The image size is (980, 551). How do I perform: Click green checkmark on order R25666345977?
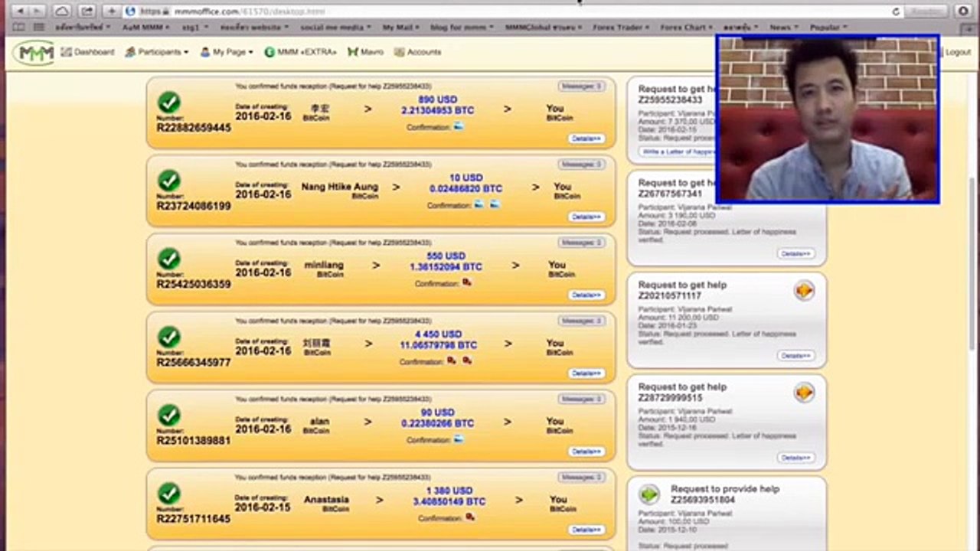(x=169, y=337)
